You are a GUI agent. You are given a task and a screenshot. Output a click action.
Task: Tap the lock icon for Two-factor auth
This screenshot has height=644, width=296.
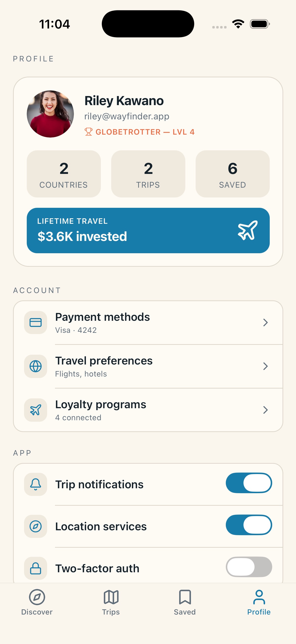tap(36, 568)
